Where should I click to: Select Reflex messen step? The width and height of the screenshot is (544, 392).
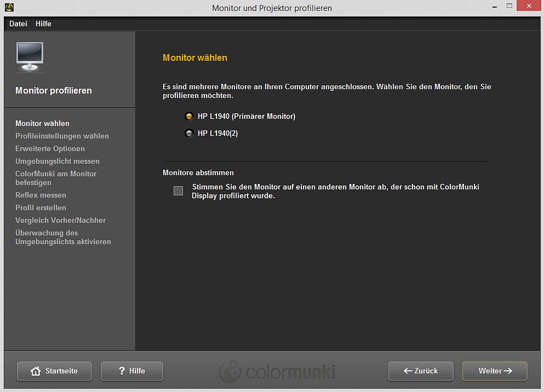(41, 195)
